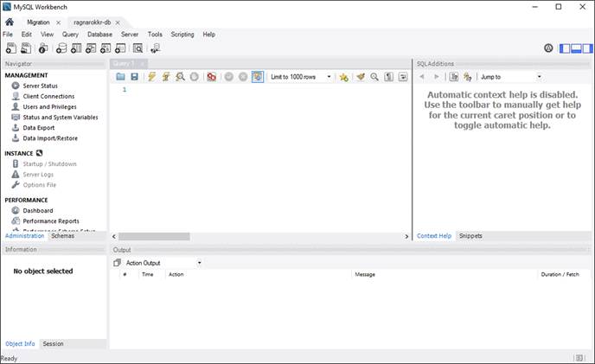Open the Limit to 1000 rows dropdown

coord(301,77)
